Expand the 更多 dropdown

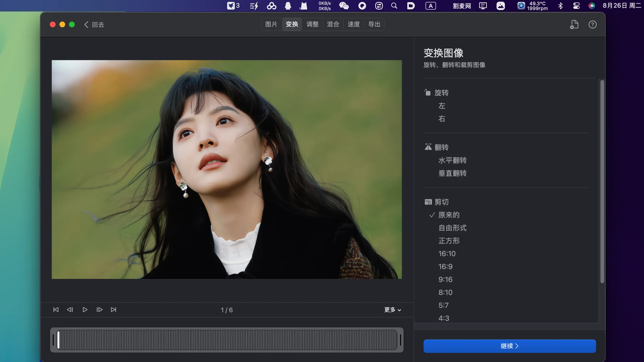coord(392,310)
